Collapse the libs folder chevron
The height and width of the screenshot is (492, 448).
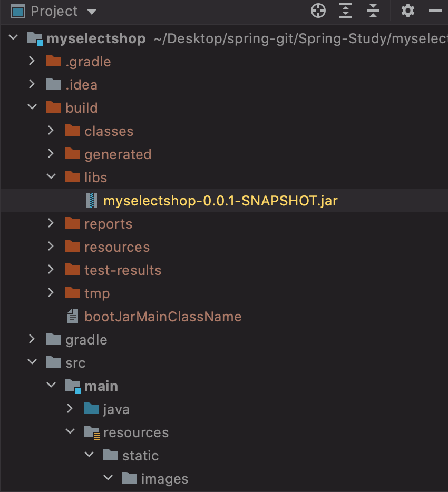click(x=51, y=176)
